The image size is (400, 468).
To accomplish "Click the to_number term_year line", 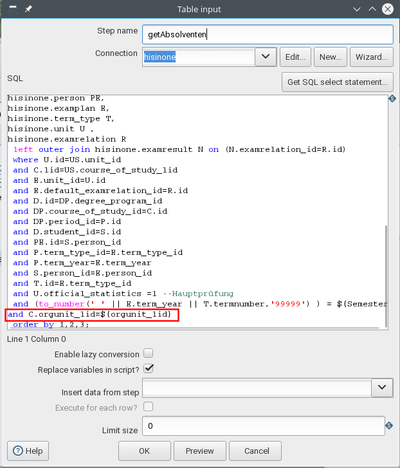I will click(200, 304).
